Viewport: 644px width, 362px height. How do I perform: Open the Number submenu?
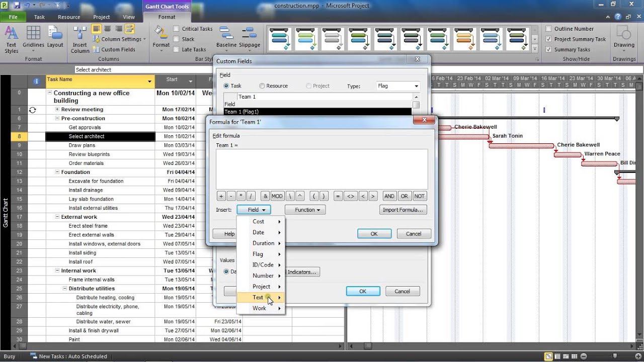point(261,276)
